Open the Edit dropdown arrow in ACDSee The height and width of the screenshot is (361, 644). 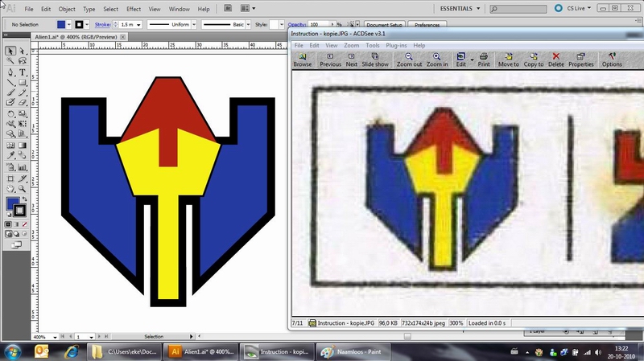472,59
